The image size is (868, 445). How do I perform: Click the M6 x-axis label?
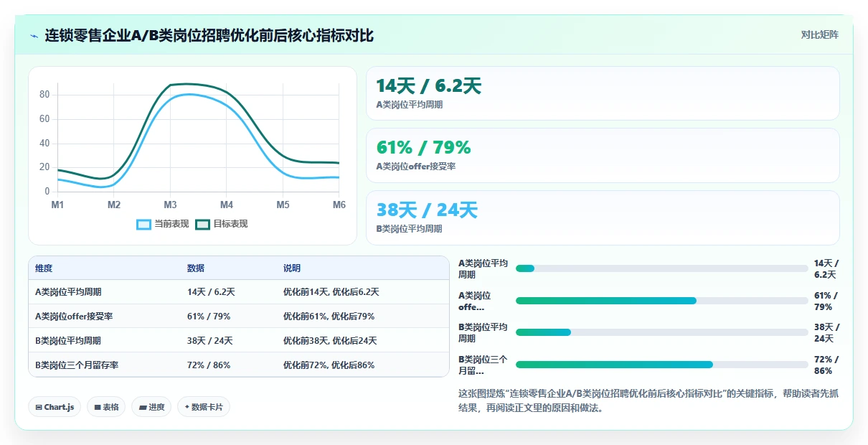coord(339,205)
